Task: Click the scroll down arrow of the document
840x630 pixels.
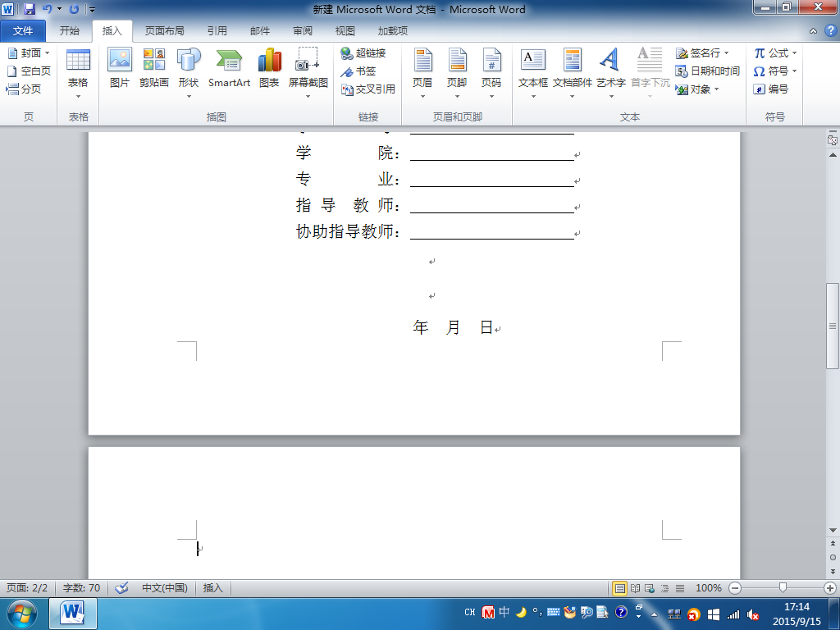Action: tap(833, 531)
